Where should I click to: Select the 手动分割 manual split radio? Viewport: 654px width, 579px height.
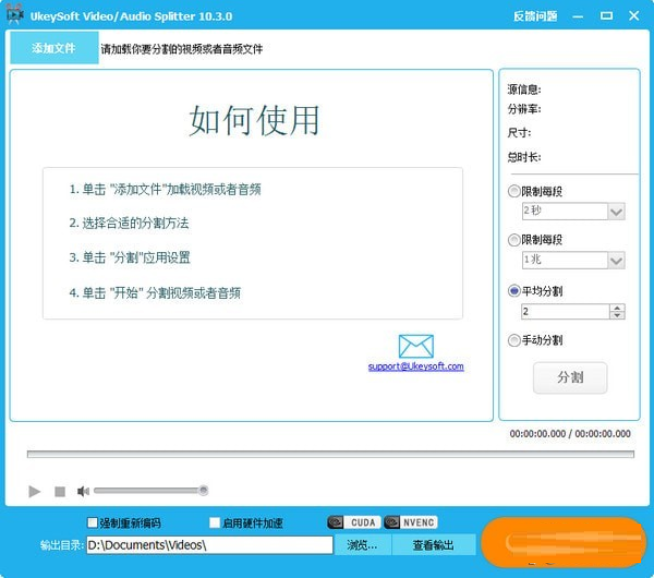(x=514, y=340)
